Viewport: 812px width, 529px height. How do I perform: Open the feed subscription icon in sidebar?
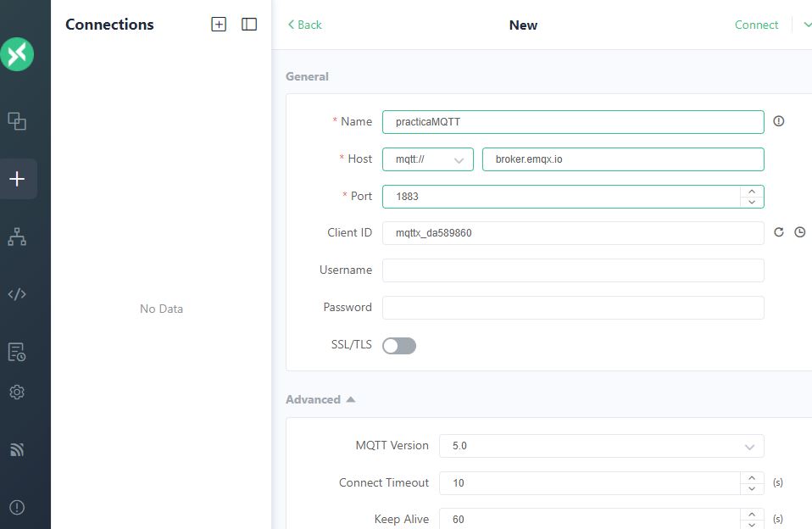(x=17, y=449)
